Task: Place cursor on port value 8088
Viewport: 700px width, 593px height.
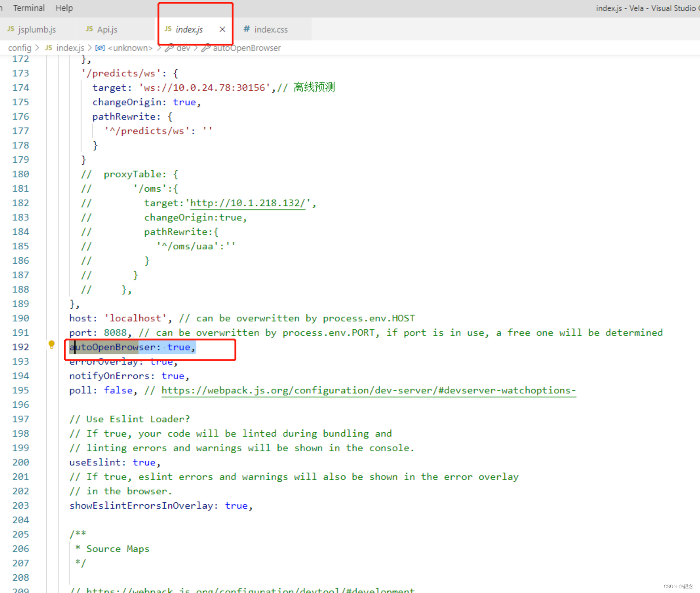Action: 115,333
